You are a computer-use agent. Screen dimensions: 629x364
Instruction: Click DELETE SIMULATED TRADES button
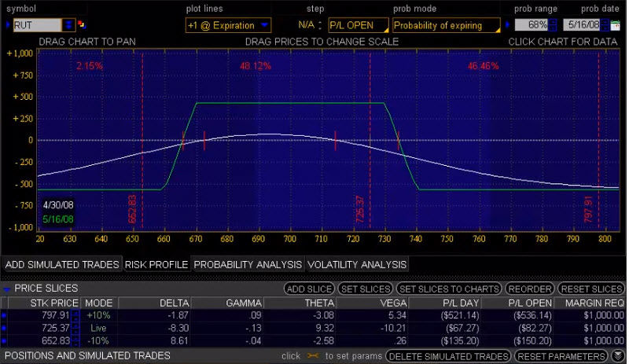point(448,356)
